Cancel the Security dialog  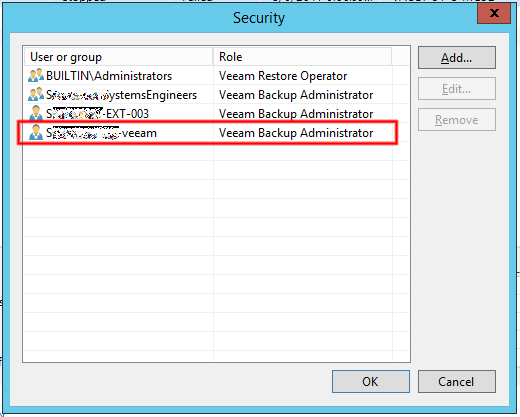point(457,381)
